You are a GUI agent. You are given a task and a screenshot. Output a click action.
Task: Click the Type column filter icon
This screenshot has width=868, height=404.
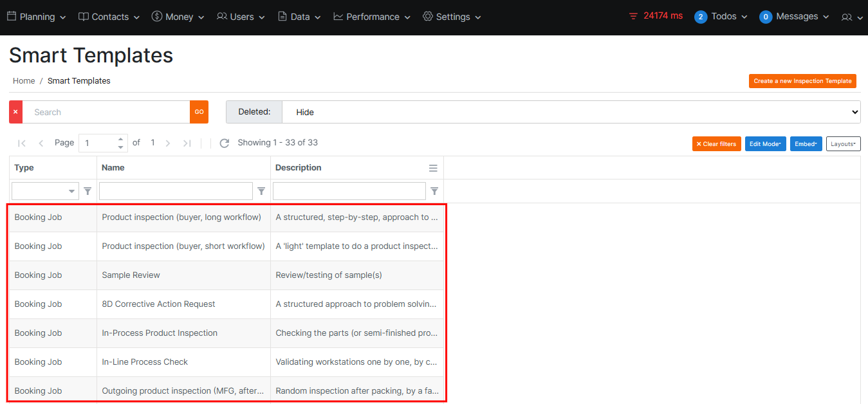(88, 191)
